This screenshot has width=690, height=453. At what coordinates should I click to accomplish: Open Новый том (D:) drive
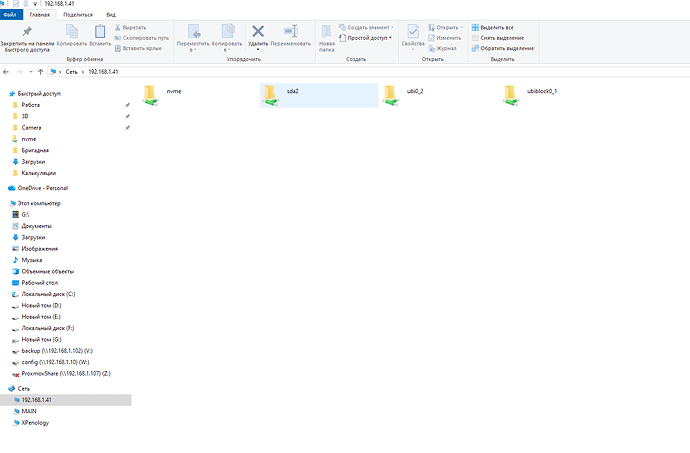coord(41,306)
